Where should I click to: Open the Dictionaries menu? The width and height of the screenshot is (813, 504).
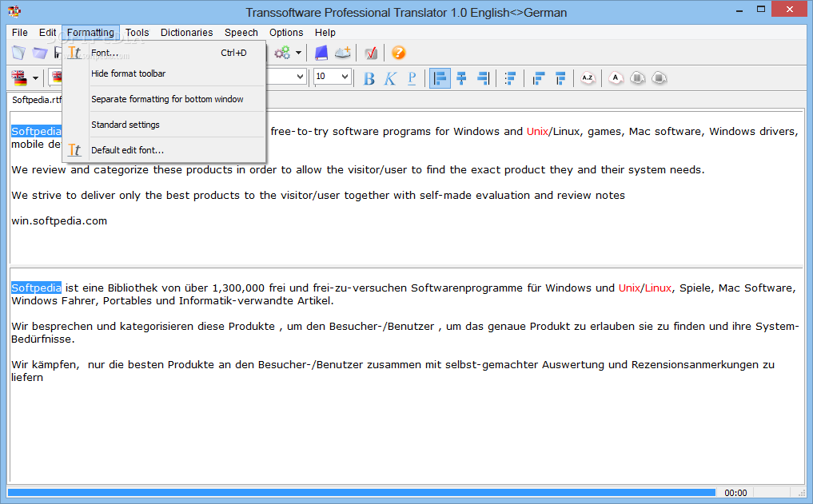[186, 32]
